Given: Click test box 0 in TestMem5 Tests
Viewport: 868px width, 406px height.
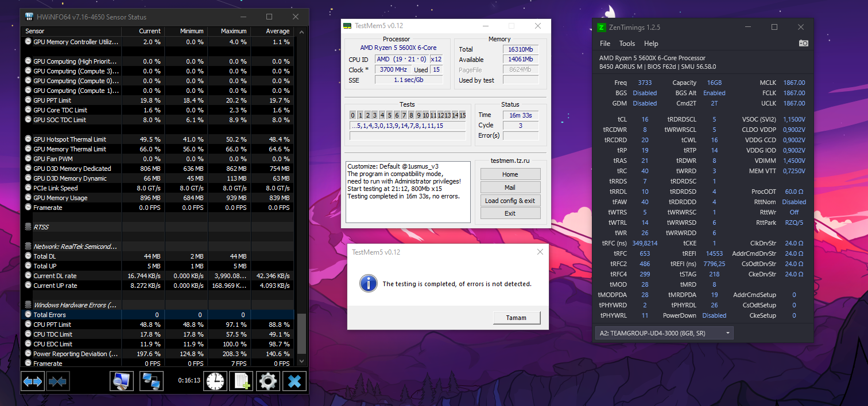Looking at the screenshot, I should click(x=352, y=115).
